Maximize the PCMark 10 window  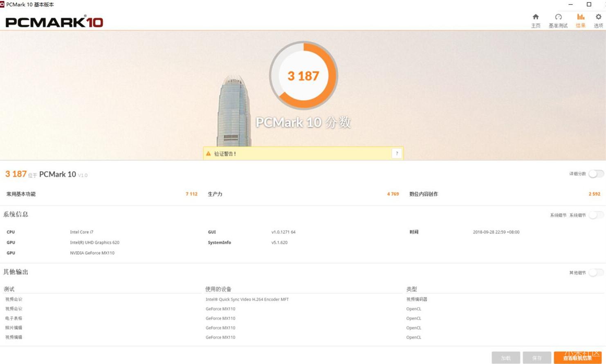tap(589, 4)
